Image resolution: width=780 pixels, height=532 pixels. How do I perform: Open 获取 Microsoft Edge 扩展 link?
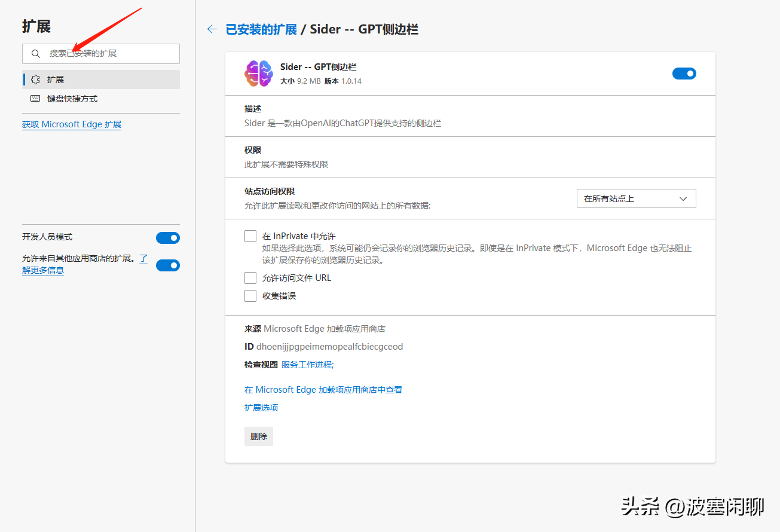72,124
